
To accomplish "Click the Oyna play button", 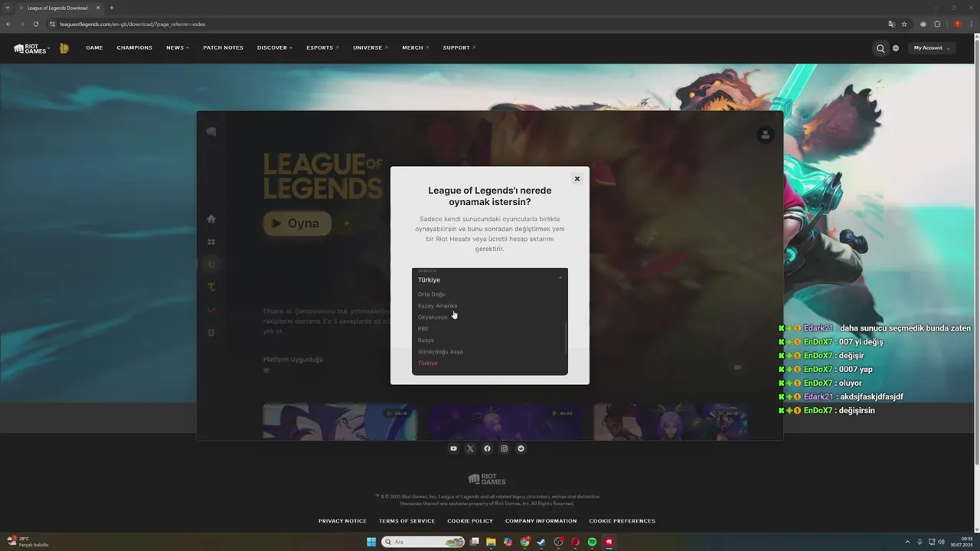I will (297, 223).
